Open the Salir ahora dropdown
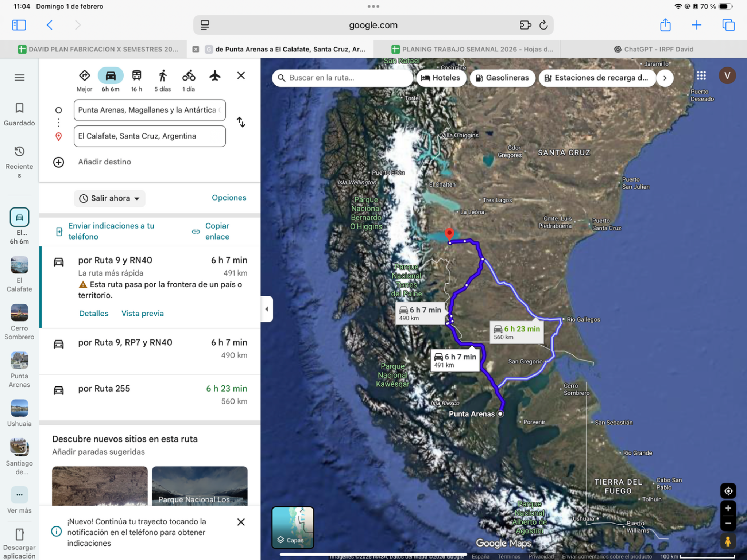Viewport: 747px width, 560px height. [109, 198]
